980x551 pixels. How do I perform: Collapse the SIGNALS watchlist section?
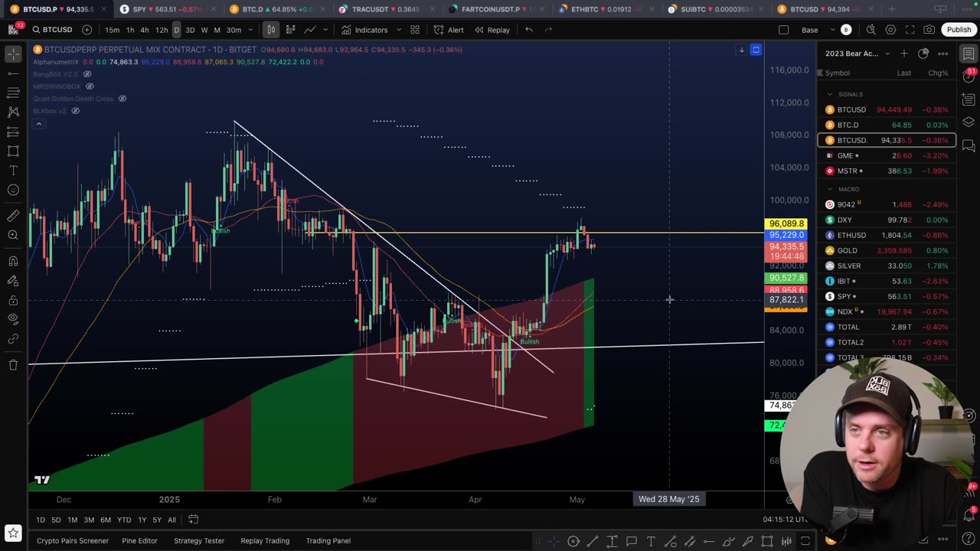[829, 94]
